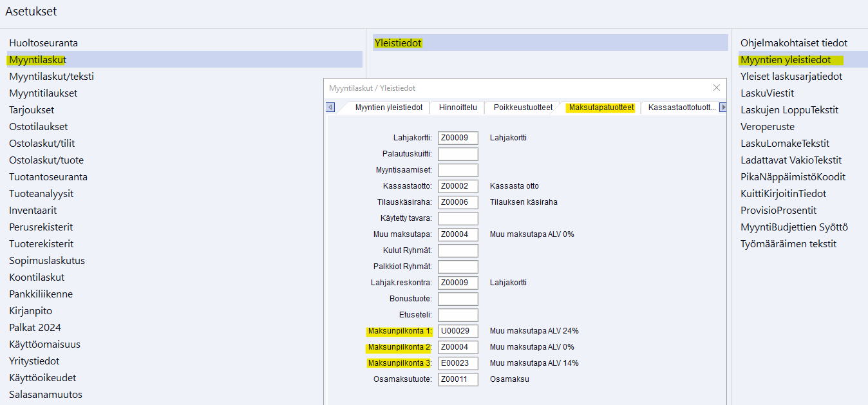Click the Maksunpilkonta 1 code field
Viewport: 868px width, 405px height.
tap(458, 331)
